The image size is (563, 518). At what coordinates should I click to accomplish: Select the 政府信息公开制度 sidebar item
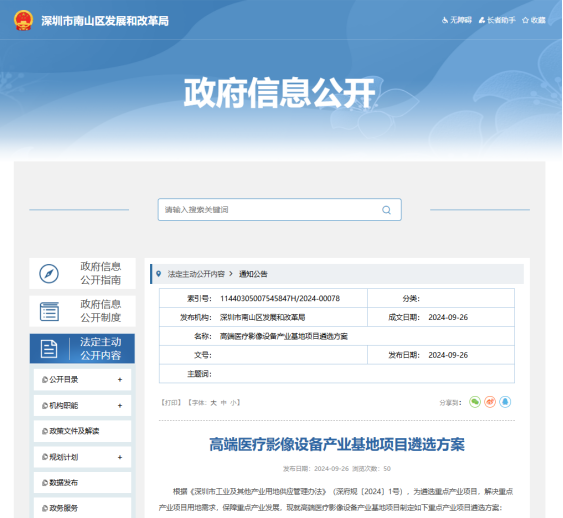(x=83, y=311)
